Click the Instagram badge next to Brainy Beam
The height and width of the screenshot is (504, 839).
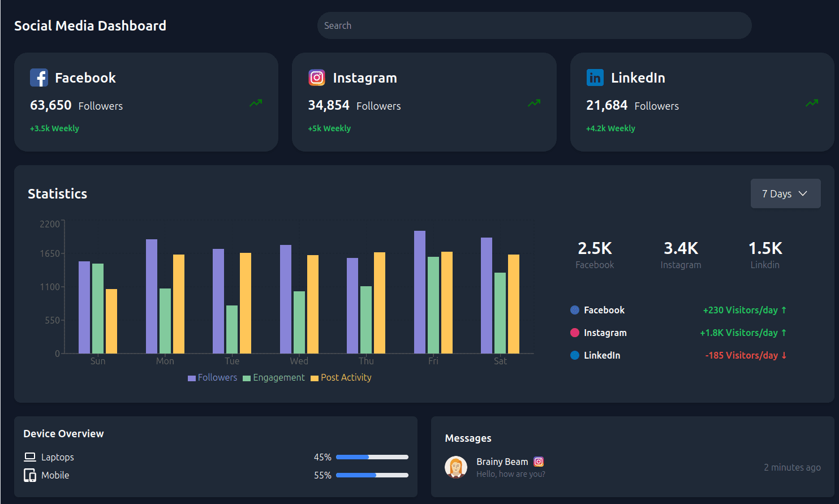(x=538, y=461)
